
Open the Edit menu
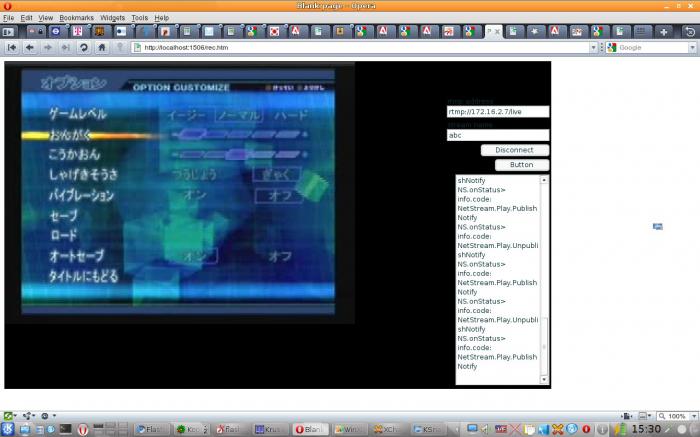26,18
